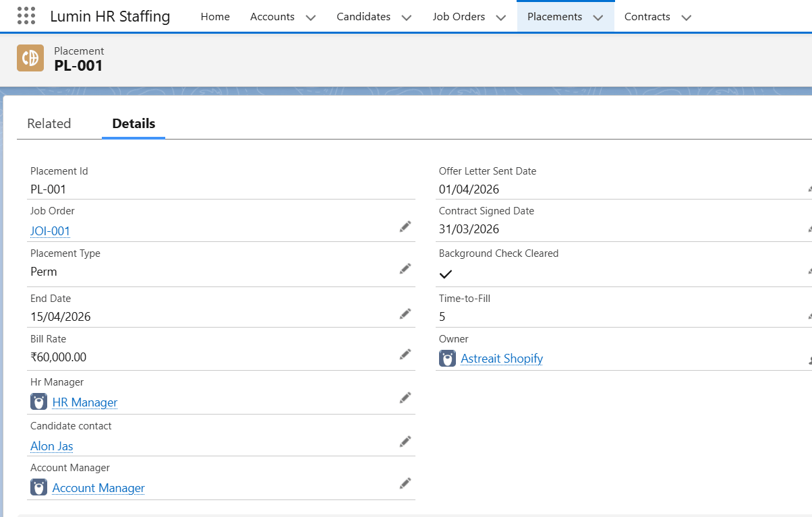Edit the Job Order field with the pencil
This screenshot has width=812, height=517.
405,226
